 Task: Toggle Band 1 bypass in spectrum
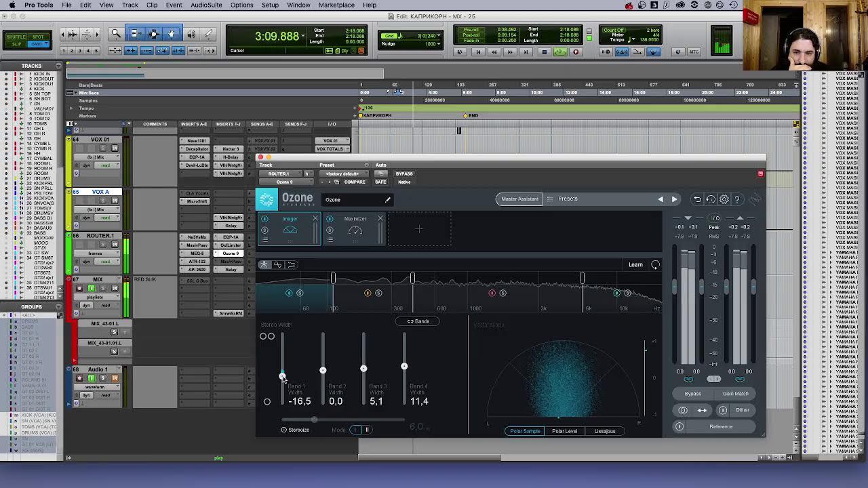(289, 293)
